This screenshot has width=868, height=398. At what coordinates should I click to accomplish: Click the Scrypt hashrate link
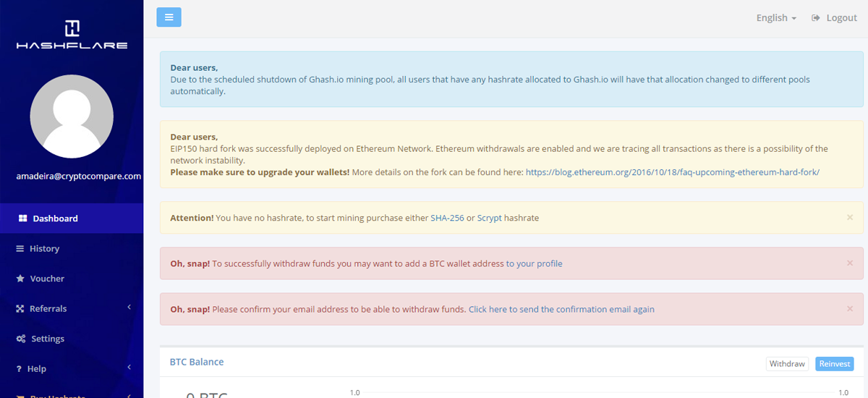(489, 218)
